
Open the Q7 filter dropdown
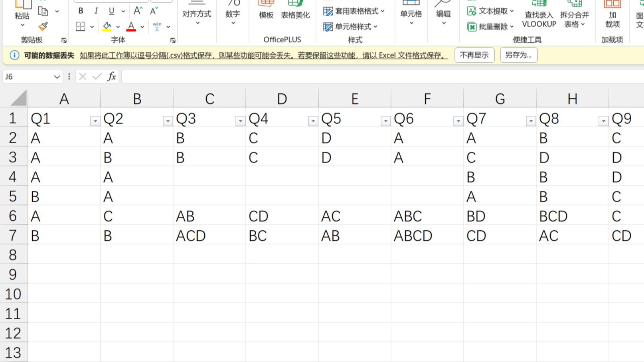coord(531,121)
